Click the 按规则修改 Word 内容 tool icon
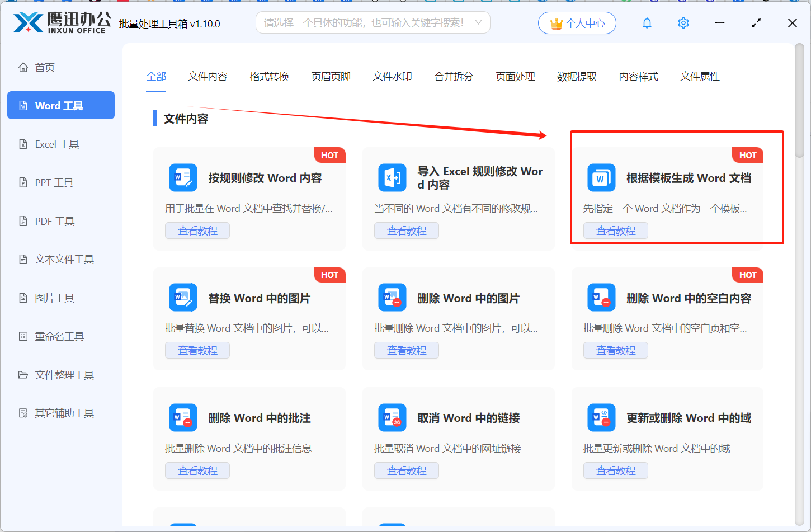The image size is (811, 532). [183, 178]
